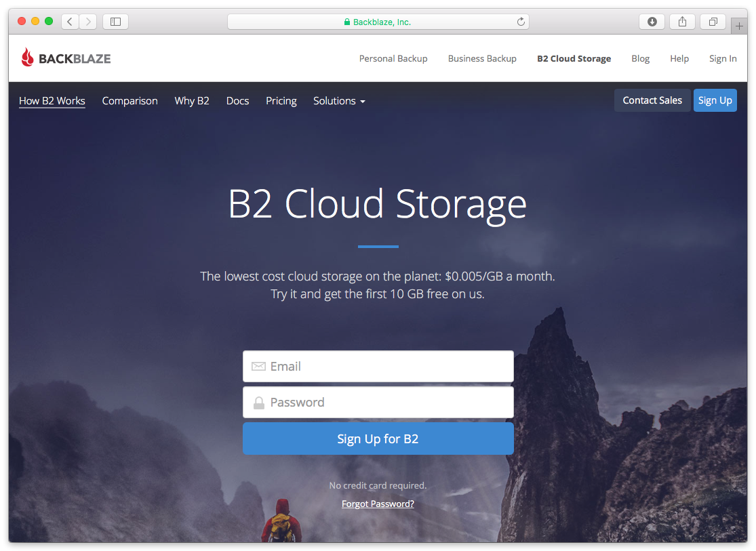Expand the Solutions dropdown menu
The image size is (756, 551).
339,101
